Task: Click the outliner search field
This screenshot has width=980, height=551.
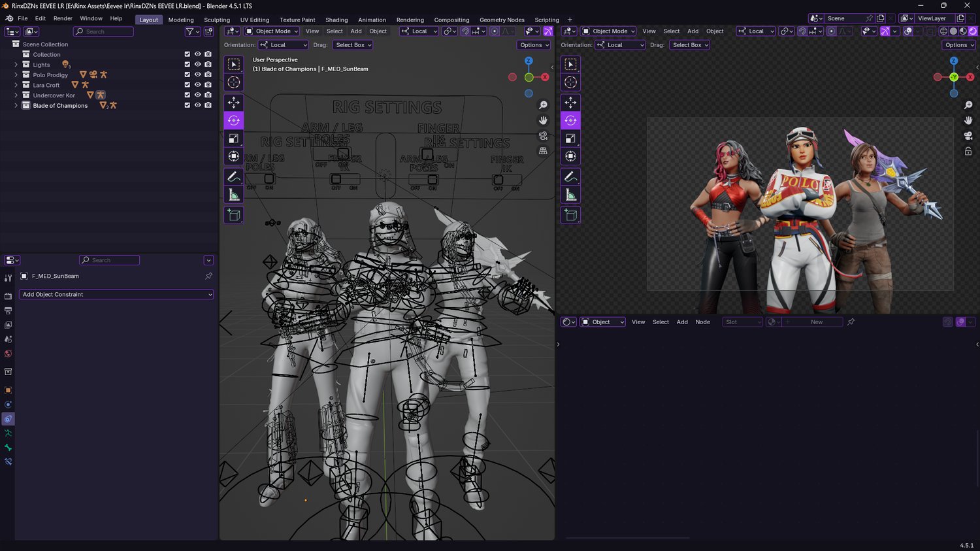Action: coord(105,31)
